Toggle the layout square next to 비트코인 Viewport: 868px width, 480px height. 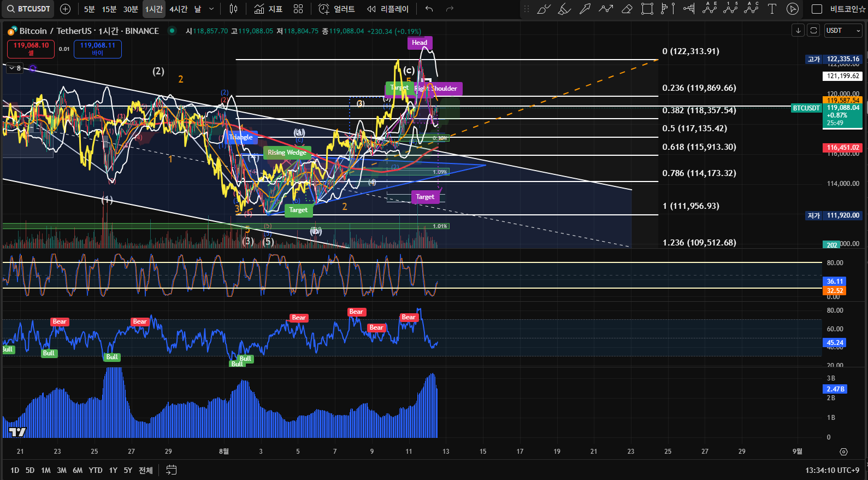(817, 9)
